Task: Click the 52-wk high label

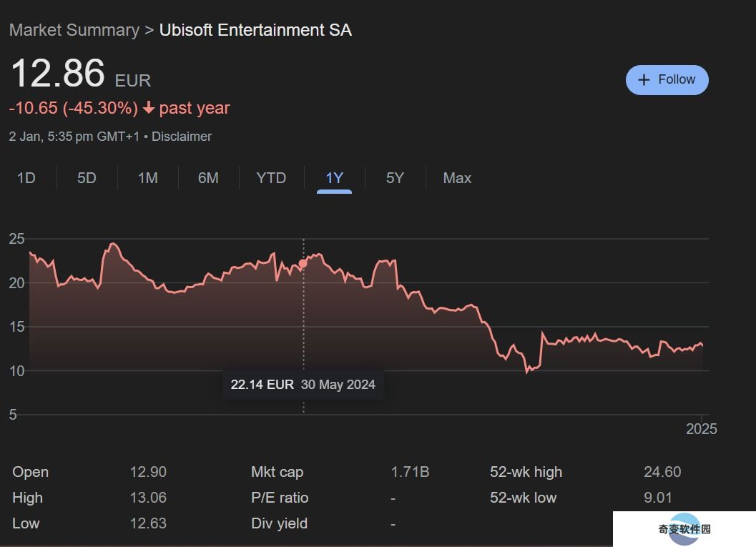Action: click(526, 473)
